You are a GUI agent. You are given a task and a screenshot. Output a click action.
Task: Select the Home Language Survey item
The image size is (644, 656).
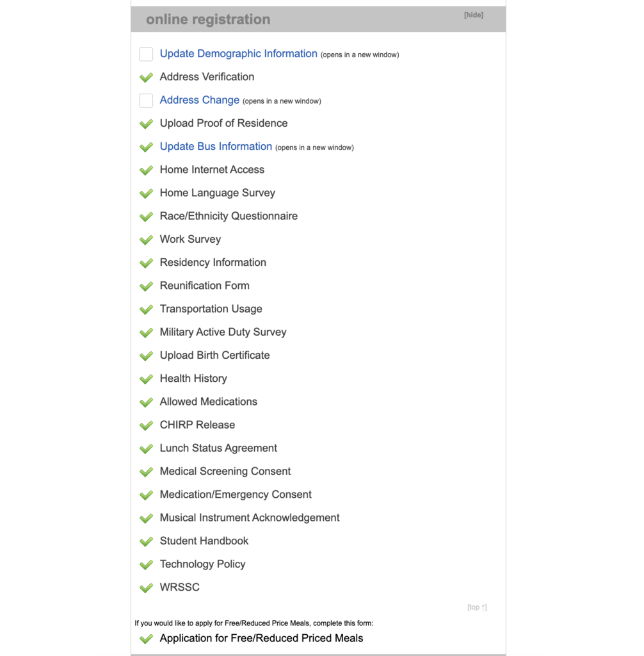click(218, 193)
